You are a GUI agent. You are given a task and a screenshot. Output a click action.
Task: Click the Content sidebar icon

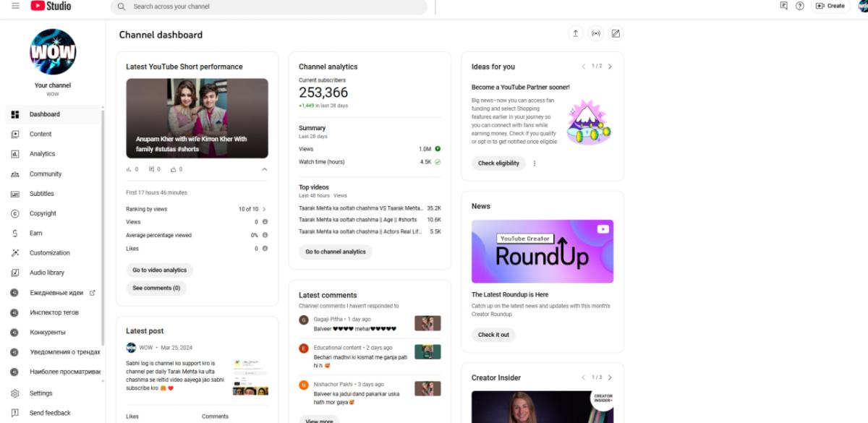click(x=15, y=134)
